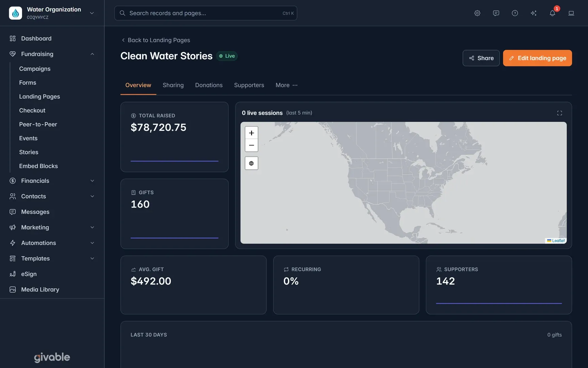Switch to the Supporters tab
588x368 pixels.
(x=249, y=85)
